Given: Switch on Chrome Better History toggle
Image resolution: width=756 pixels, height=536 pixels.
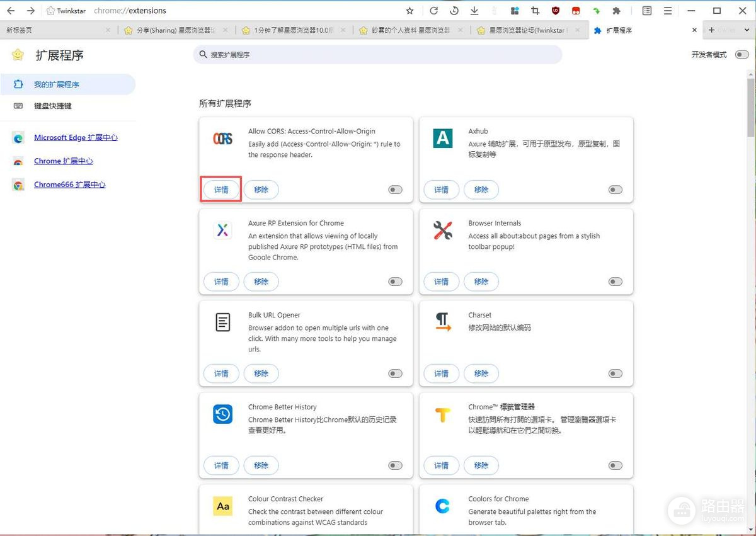Looking at the screenshot, I should (396, 465).
